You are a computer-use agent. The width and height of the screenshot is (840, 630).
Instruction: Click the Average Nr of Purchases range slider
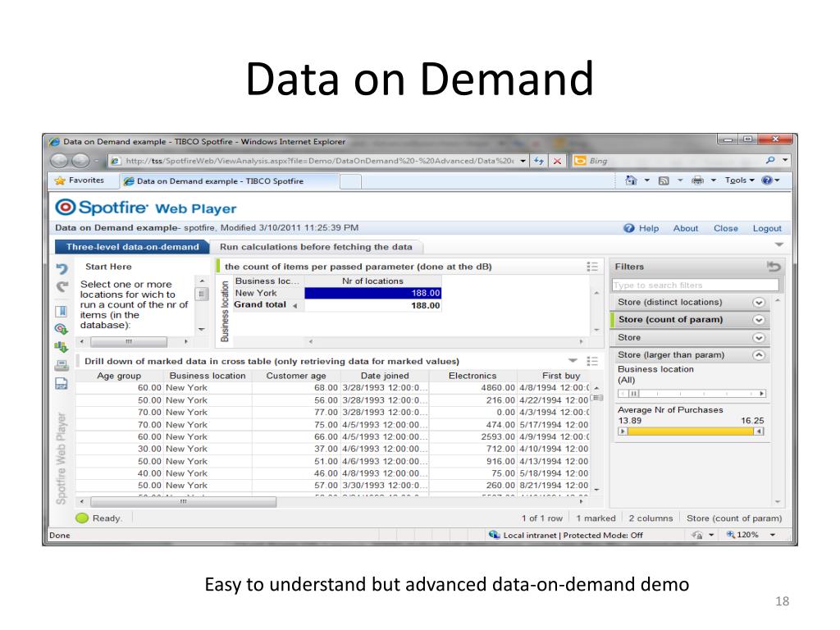[691, 431]
